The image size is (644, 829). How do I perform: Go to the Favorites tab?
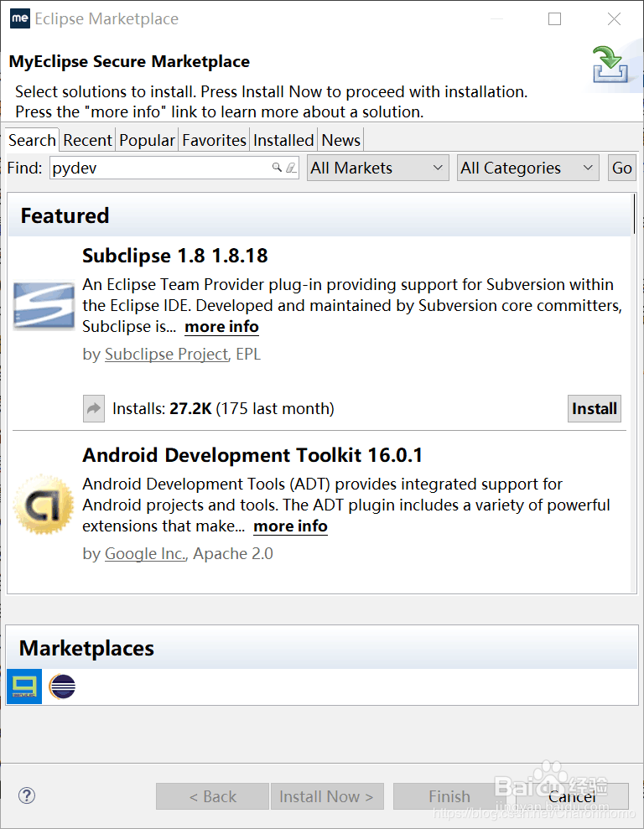214,140
